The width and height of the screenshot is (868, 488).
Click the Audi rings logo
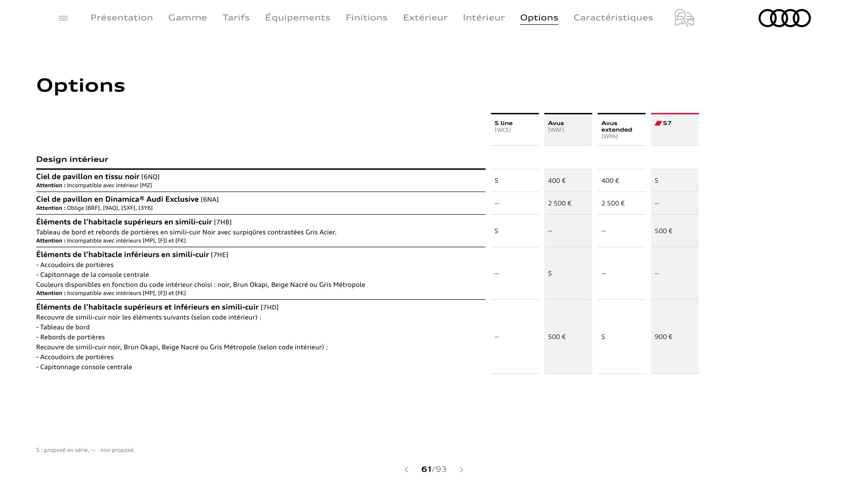785,18
